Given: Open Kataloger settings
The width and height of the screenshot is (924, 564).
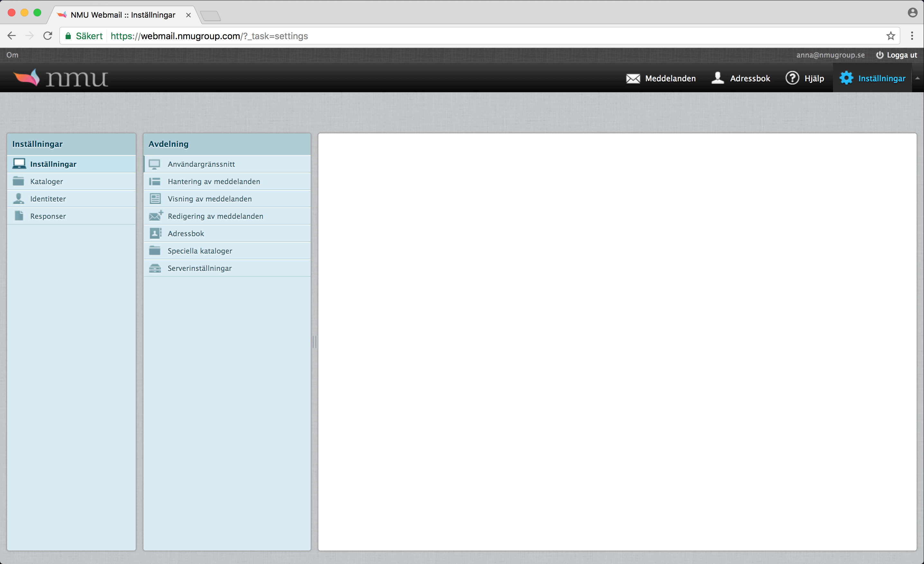Looking at the screenshot, I should tap(71, 181).
